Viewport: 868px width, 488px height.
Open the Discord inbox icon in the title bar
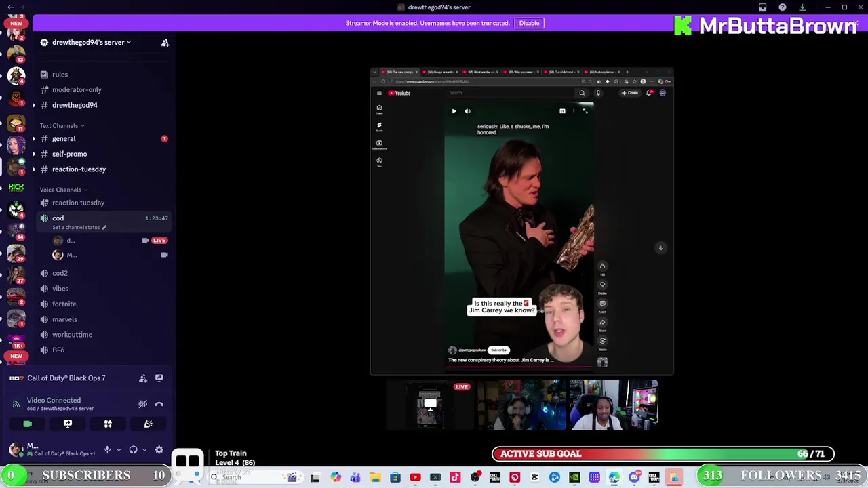pos(763,7)
